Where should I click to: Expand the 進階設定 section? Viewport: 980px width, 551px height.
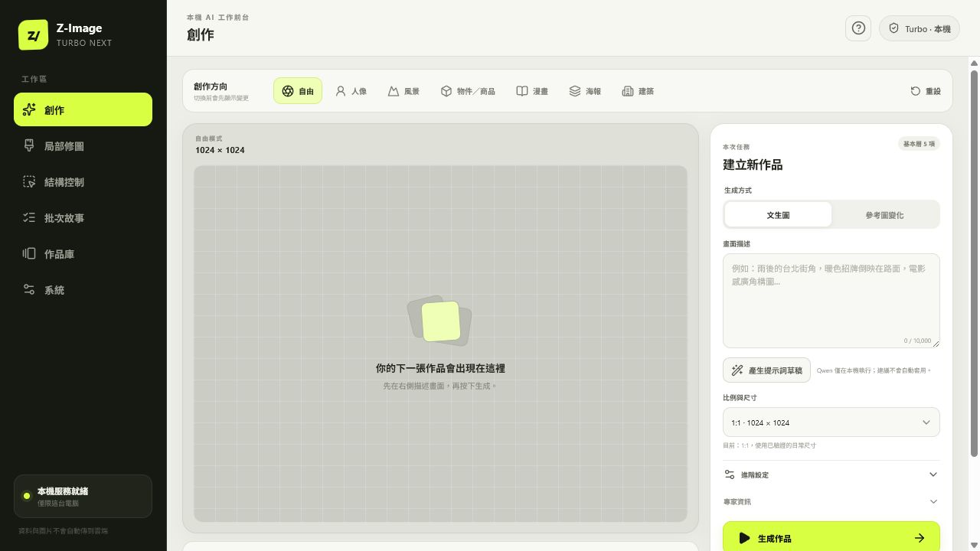(x=831, y=474)
